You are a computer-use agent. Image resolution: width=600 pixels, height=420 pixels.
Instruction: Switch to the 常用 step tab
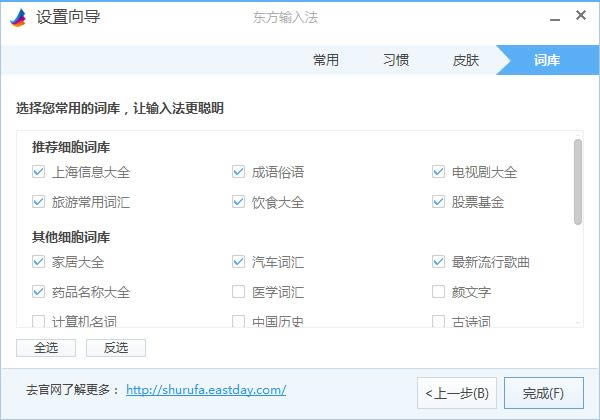[326, 60]
